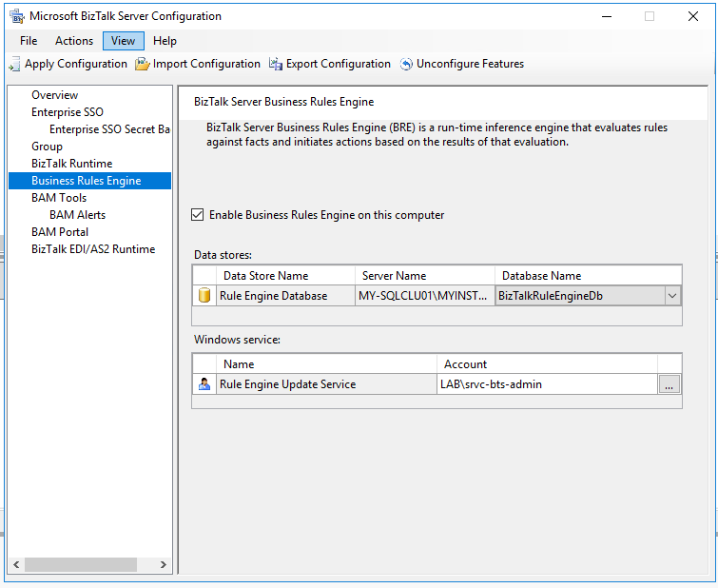The width and height of the screenshot is (718, 588).
Task: Open the Actions menu
Action: point(74,41)
